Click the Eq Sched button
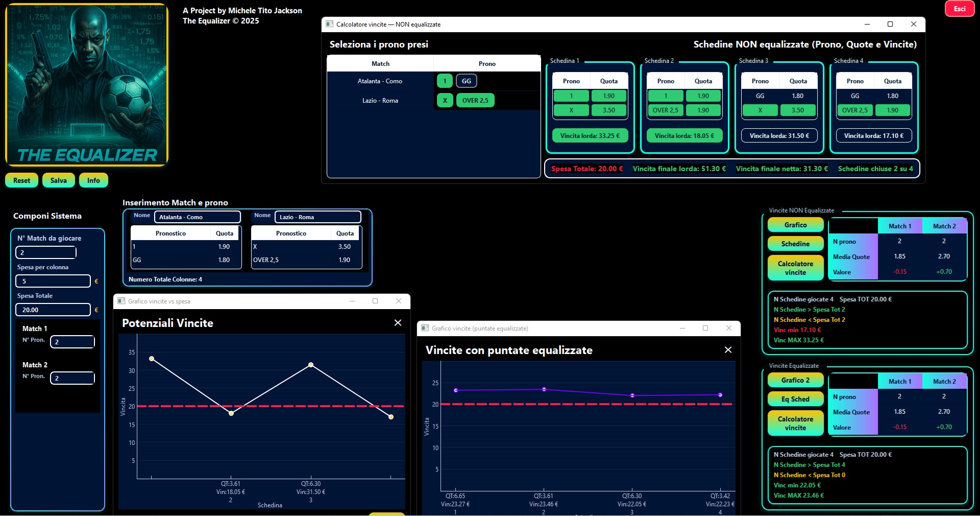Viewport: 980px width, 516px height. pyautogui.click(x=795, y=399)
